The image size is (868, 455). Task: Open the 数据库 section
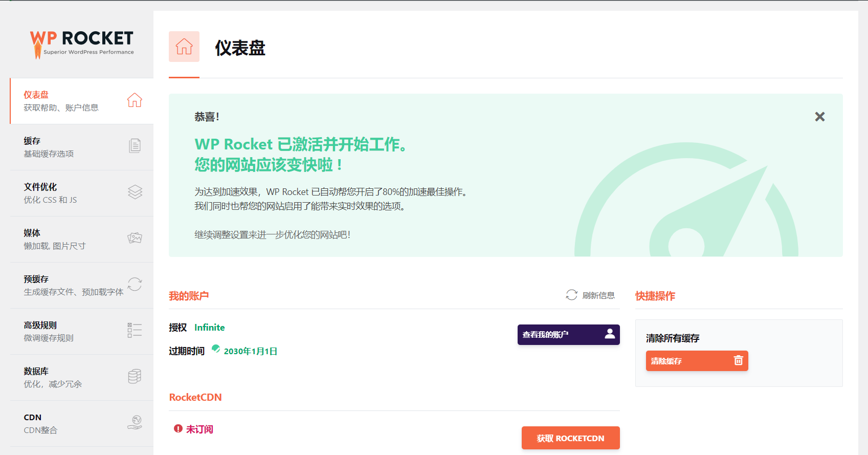[x=82, y=377]
